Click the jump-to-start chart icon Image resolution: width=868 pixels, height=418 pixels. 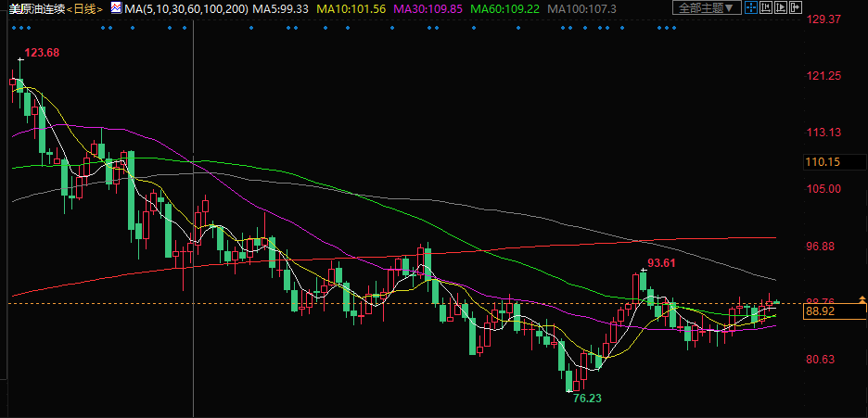click(766, 7)
